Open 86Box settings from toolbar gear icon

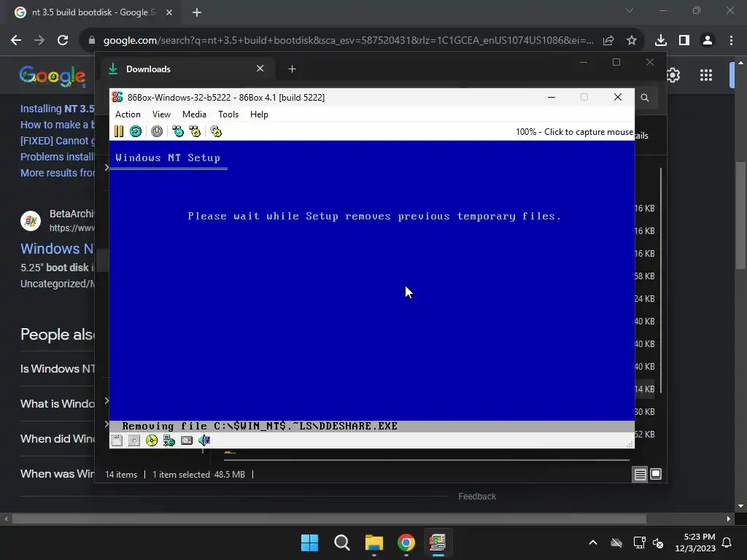216,131
